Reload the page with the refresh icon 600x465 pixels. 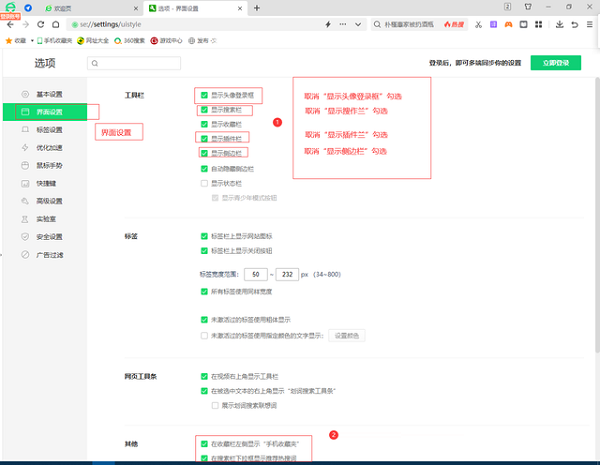(40, 24)
